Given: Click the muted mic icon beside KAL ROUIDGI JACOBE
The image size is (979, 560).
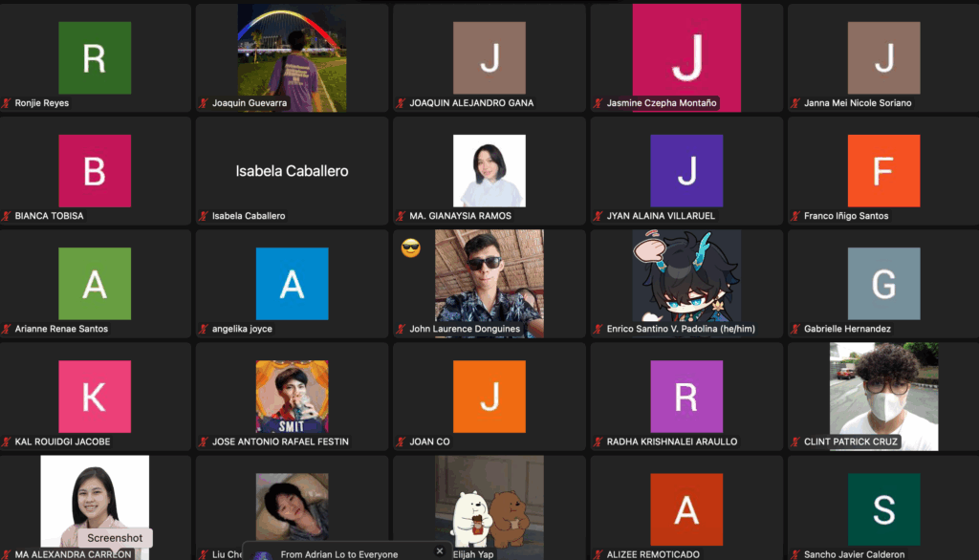Looking at the screenshot, I should tap(7, 442).
